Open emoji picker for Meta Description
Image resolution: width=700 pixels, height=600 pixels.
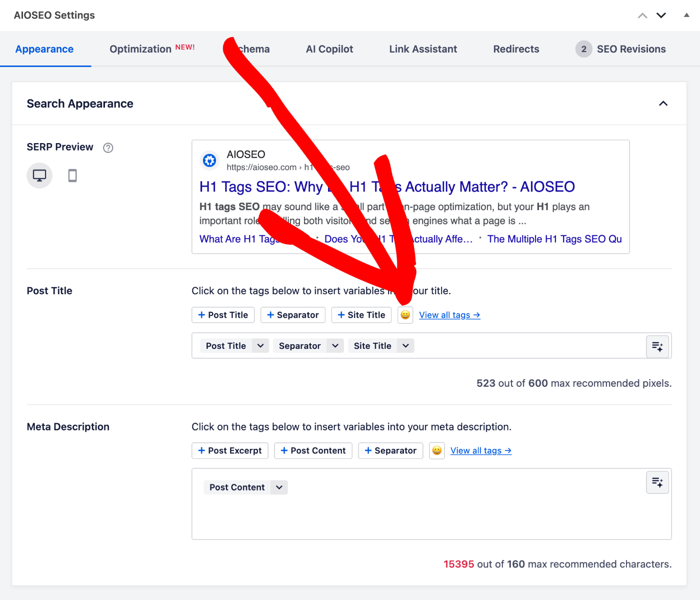click(x=437, y=451)
